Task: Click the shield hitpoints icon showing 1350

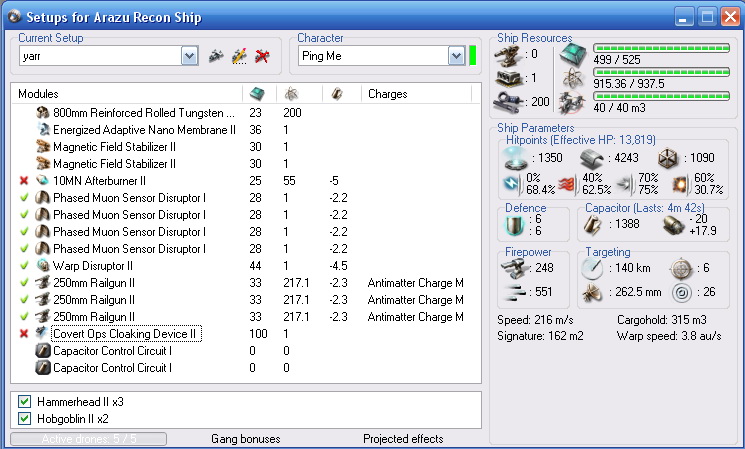Action: coord(516,158)
